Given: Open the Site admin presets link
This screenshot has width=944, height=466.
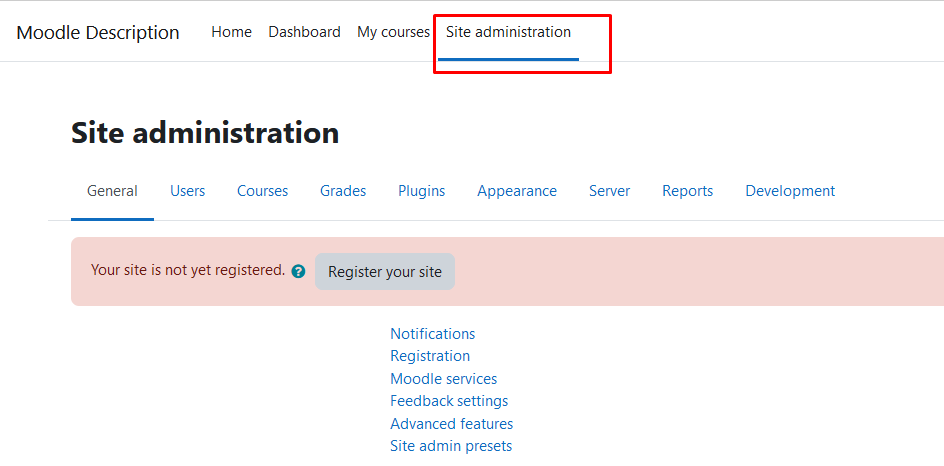Looking at the screenshot, I should click(451, 446).
